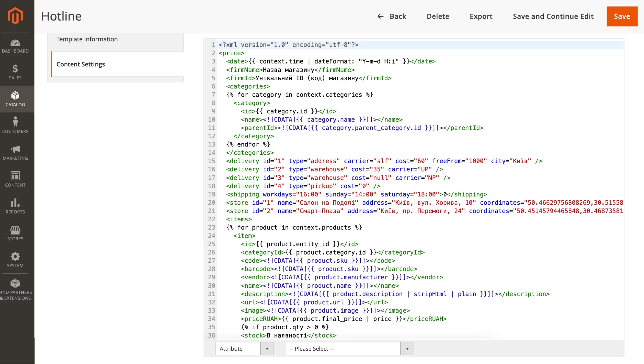
Task: Export the current template
Action: (x=481, y=16)
